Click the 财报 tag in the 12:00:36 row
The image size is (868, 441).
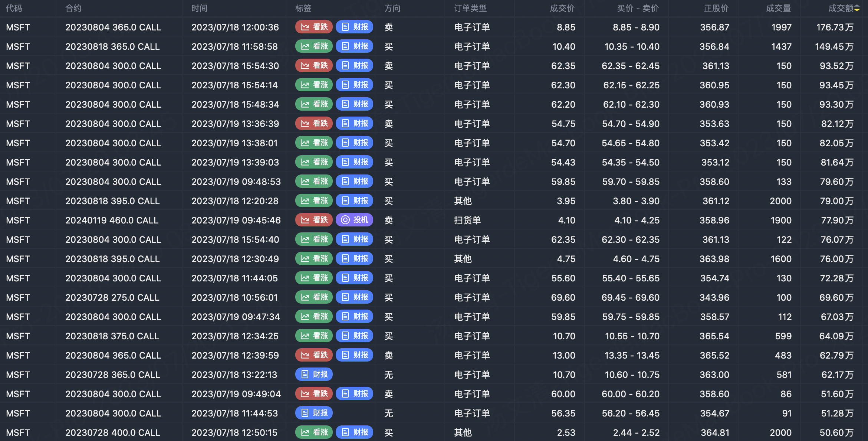pyautogui.click(x=354, y=27)
